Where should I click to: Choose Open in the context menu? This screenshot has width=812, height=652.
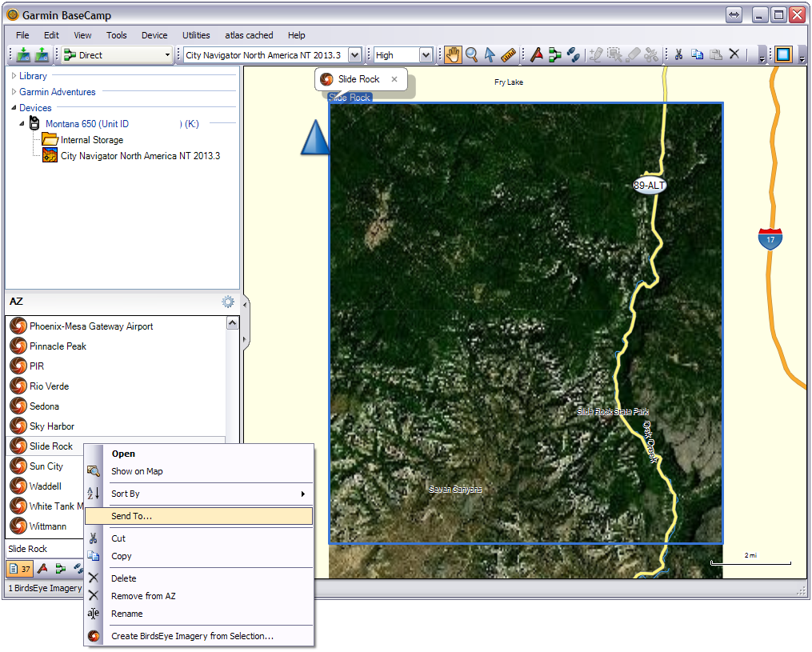click(199, 454)
